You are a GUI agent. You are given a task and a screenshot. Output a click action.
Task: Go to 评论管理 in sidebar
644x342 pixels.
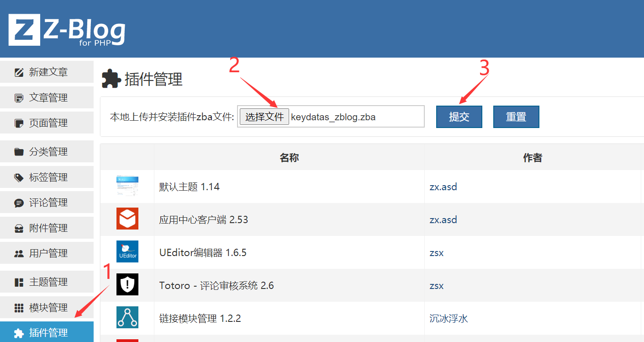[x=47, y=202]
